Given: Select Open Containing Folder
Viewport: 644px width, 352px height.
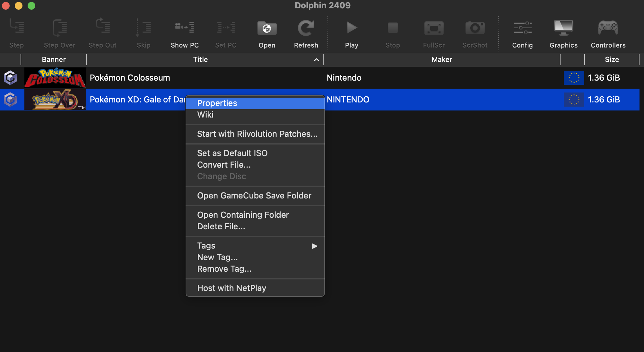Looking at the screenshot, I should pyautogui.click(x=255, y=215).
